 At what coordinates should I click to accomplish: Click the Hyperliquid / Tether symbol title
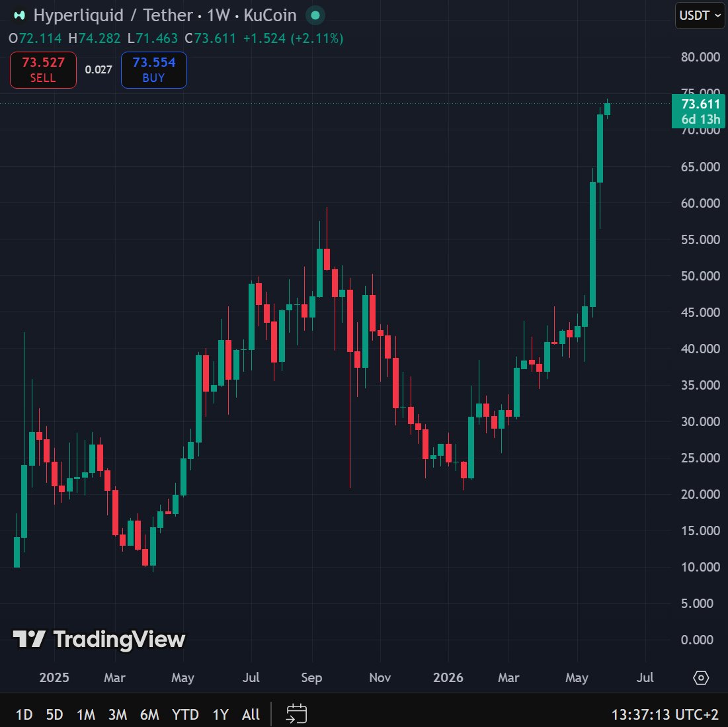point(112,15)
